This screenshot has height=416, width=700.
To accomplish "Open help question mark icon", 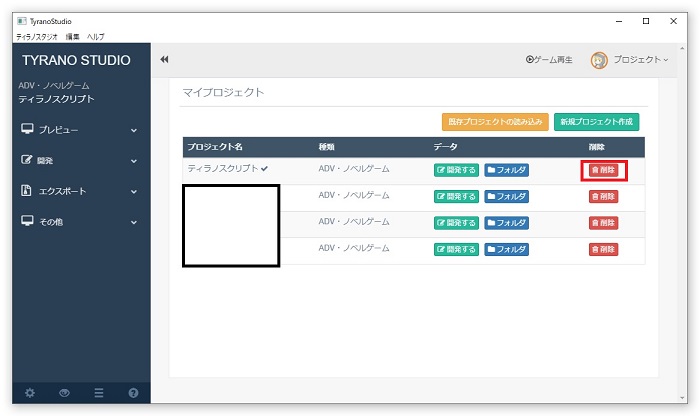I will click(133, 393).
